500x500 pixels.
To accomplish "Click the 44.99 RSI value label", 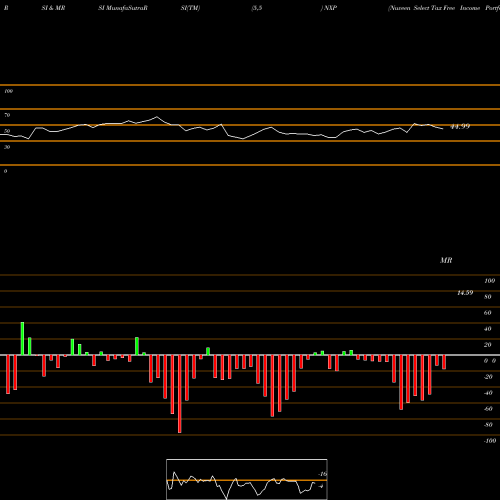I will click(460, 126).
